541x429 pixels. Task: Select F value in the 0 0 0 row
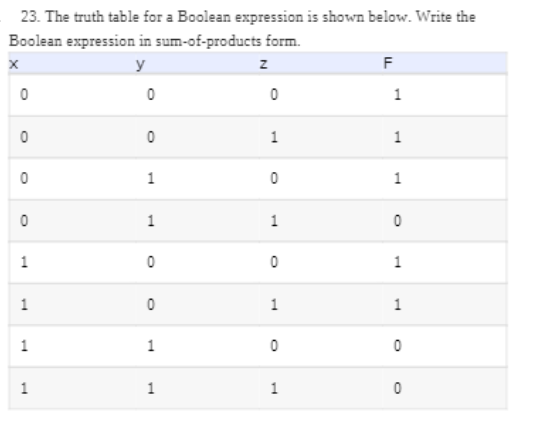397,95
